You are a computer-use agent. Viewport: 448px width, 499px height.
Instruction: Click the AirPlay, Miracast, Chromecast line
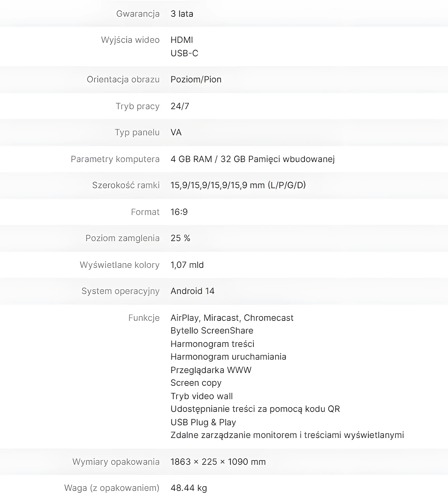pos(232,318)
